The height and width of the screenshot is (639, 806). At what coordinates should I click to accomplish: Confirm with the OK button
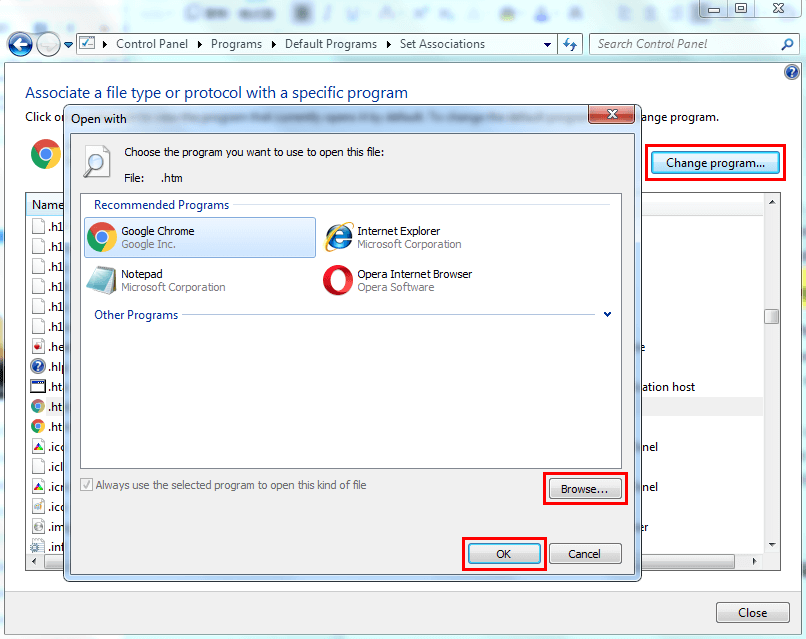pos(504,554)
